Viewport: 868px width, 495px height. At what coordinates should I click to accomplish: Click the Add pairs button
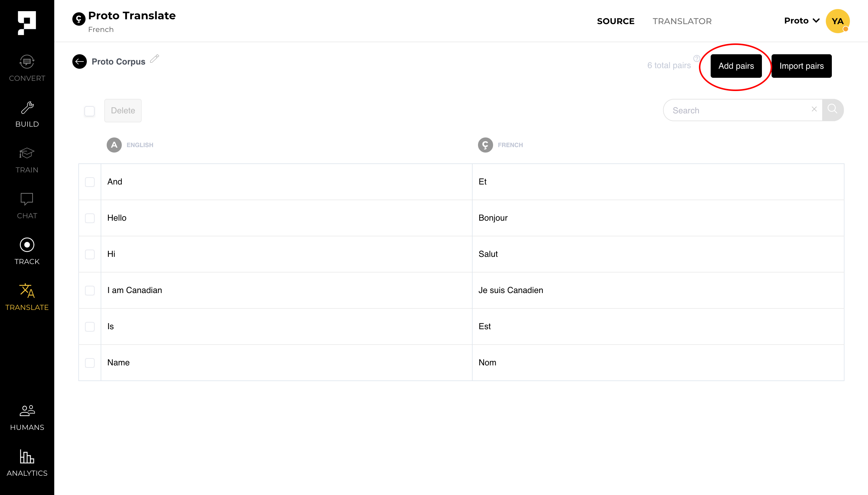point(736,66)
